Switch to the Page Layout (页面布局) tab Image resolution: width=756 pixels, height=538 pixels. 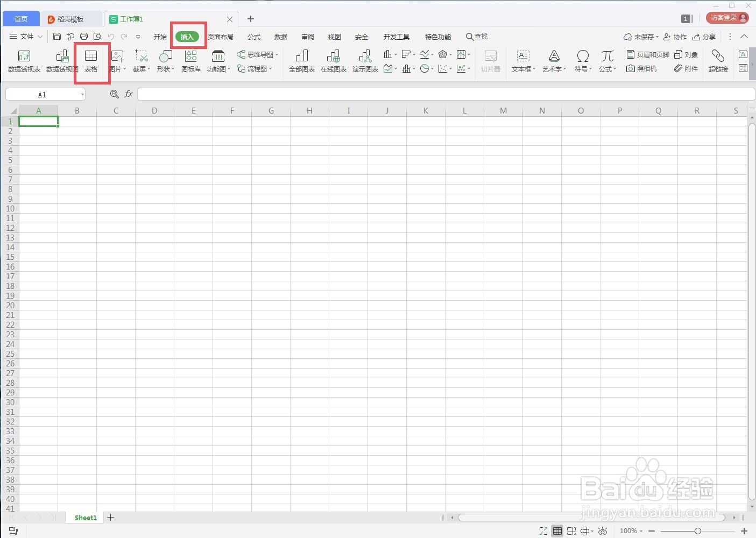(221, 37)
